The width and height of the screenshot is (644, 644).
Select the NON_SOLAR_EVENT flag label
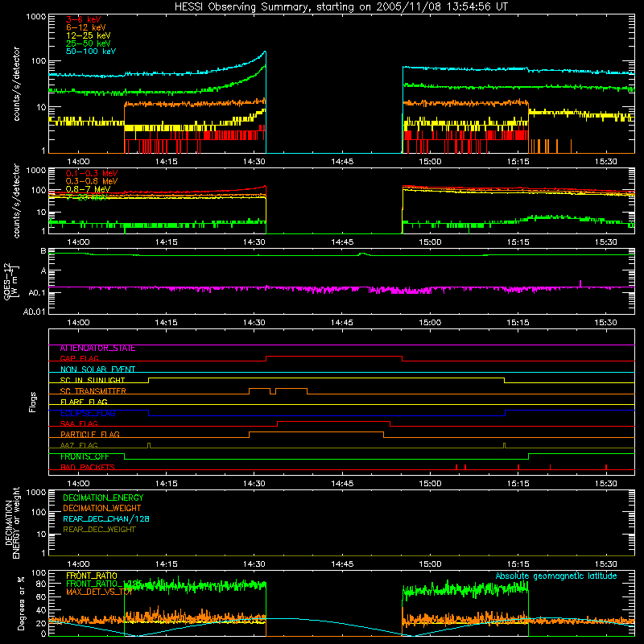point(97,369)
